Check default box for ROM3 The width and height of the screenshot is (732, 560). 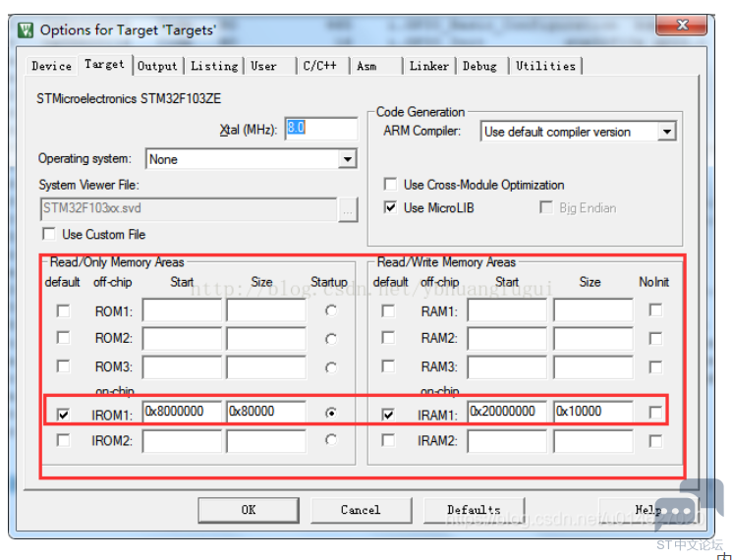(x=63, y=366)
